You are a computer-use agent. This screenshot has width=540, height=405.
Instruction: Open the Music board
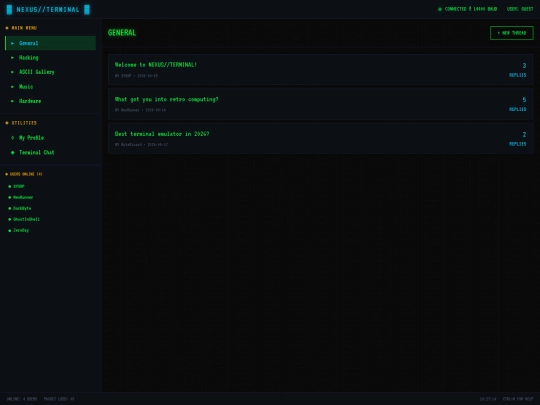pos(51,86)
